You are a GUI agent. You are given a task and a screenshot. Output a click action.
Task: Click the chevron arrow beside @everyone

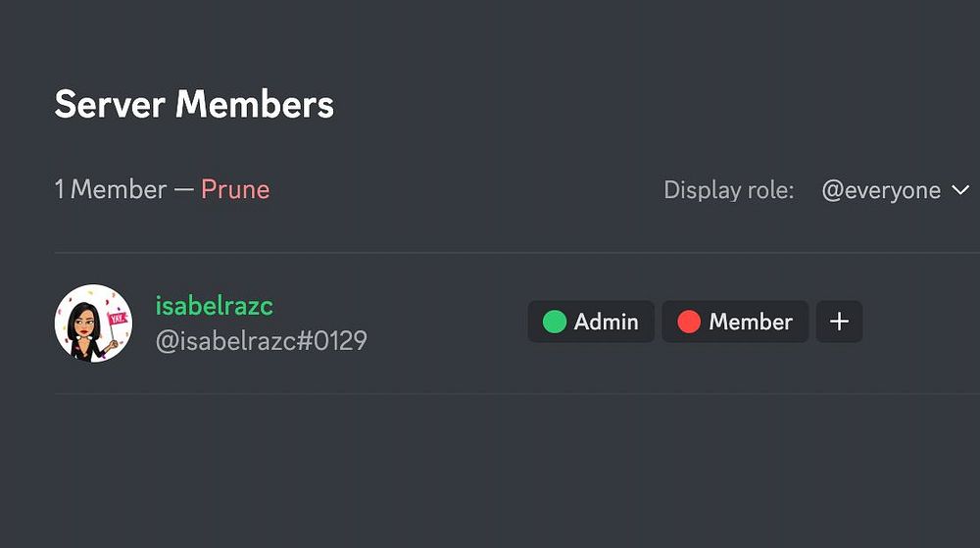(960, 190)
